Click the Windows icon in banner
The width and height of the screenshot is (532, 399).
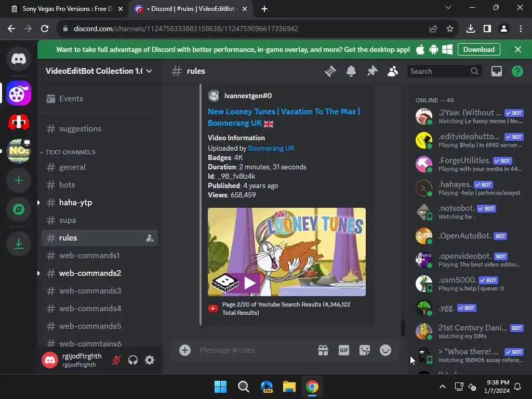[447, 49]
